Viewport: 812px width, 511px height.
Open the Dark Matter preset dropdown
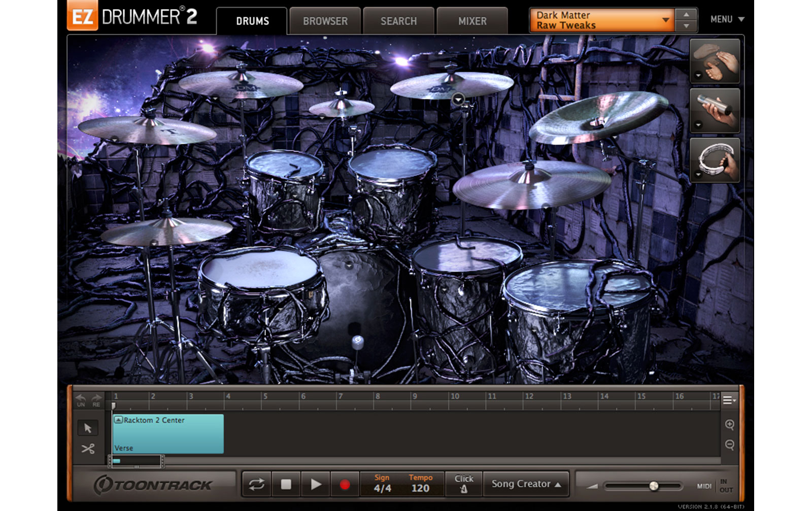pos(602,20)
